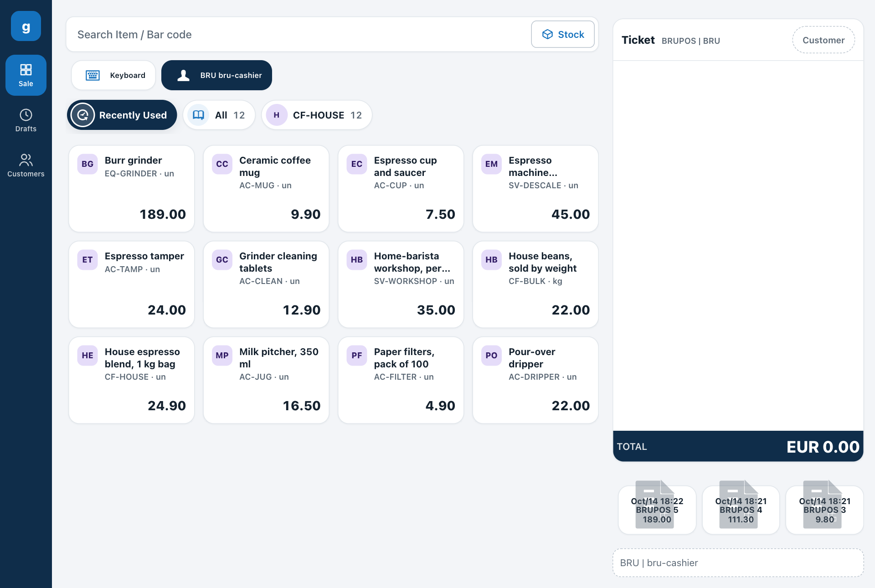The width and height of the screenshot is (875, 588).
Task: Add House espresso blend 1 kg bag
Action: (x=132, y=380)
